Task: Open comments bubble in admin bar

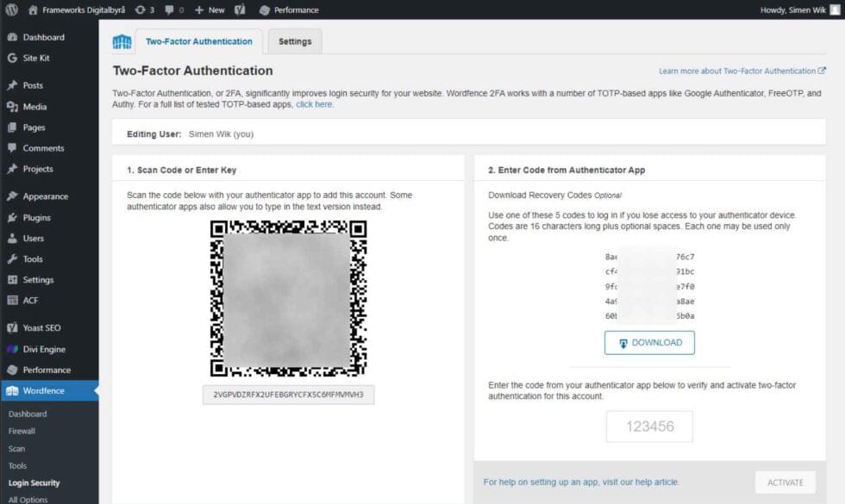Action: pos(174,9)
